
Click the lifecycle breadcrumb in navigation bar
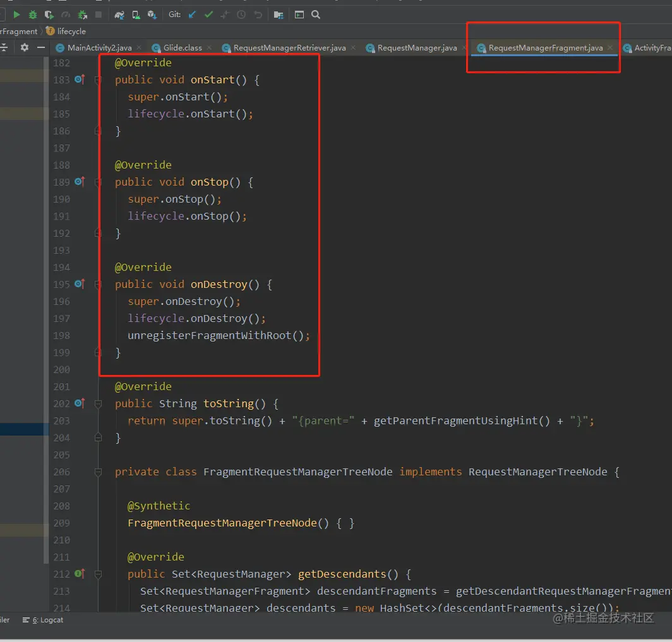click(x=66, y=32)
